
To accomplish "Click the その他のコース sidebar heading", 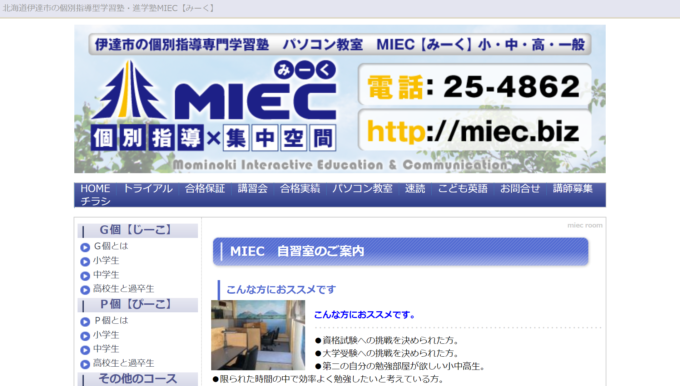I will click(137, 379).
